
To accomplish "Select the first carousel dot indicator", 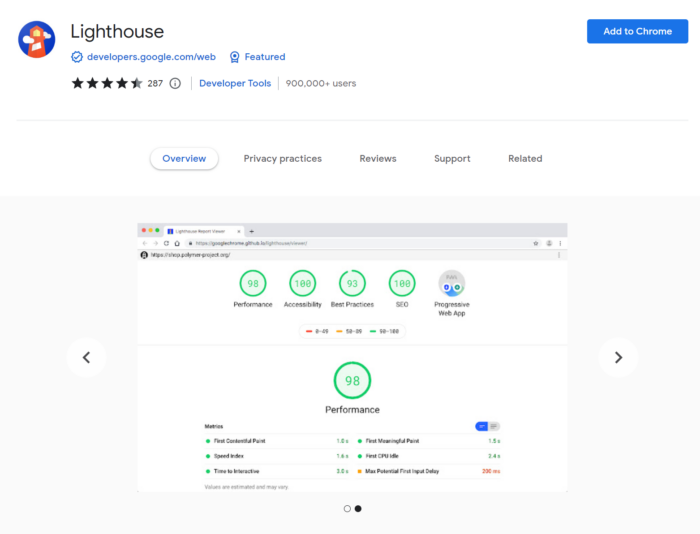I will (347, 509).
